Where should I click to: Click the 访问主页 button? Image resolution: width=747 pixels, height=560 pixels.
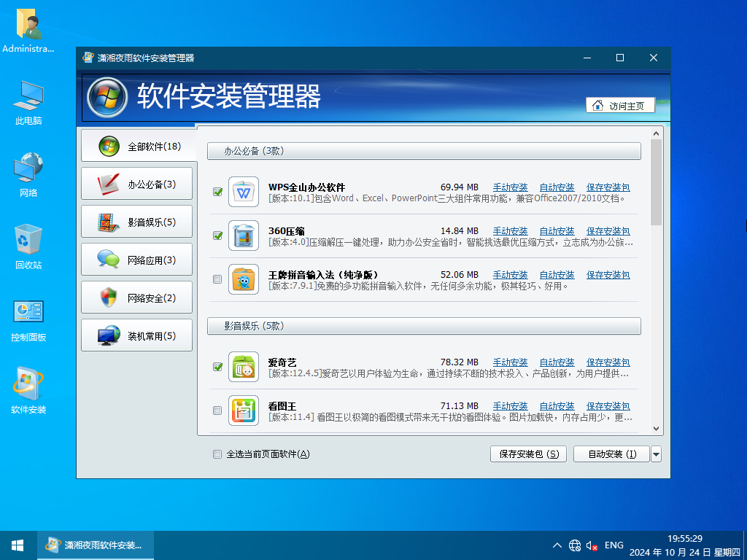[620, 106]
